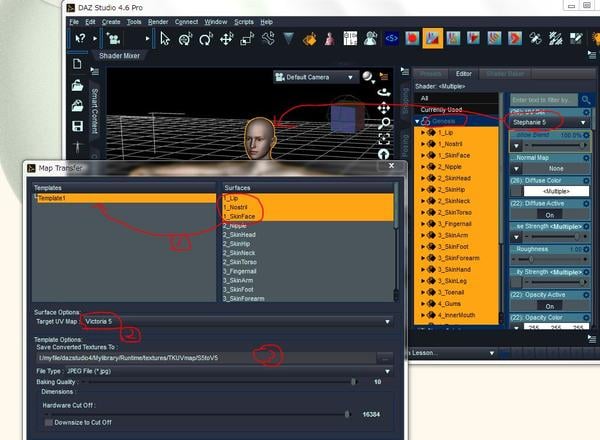Screen dimensions: 600x440
Task: Select the Rotate tool
Action: (x=206, y=39)
